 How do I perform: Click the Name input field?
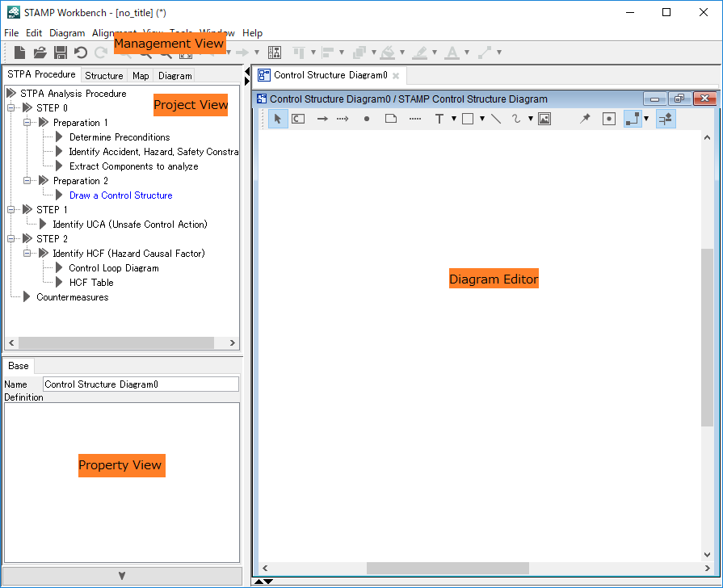(x=141, y=384)
